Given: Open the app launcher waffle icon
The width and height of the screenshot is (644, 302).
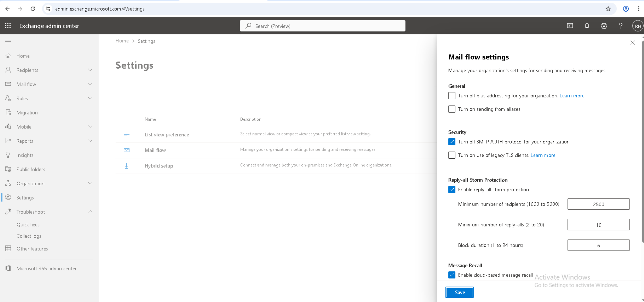Looking at the screenshot, I should point(8,26).
